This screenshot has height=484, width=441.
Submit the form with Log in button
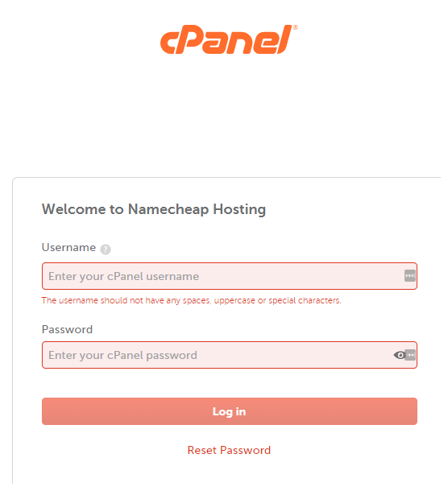tap(229, 411)
